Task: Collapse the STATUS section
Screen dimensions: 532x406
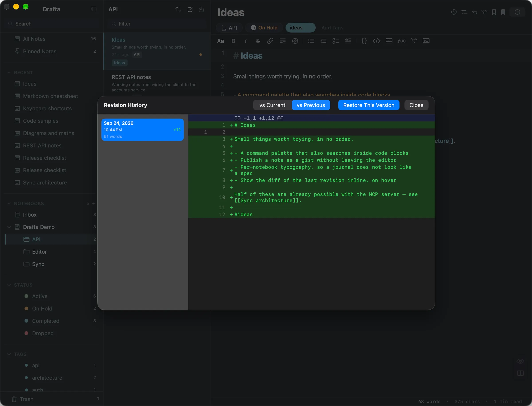Action: pos(9,285)
